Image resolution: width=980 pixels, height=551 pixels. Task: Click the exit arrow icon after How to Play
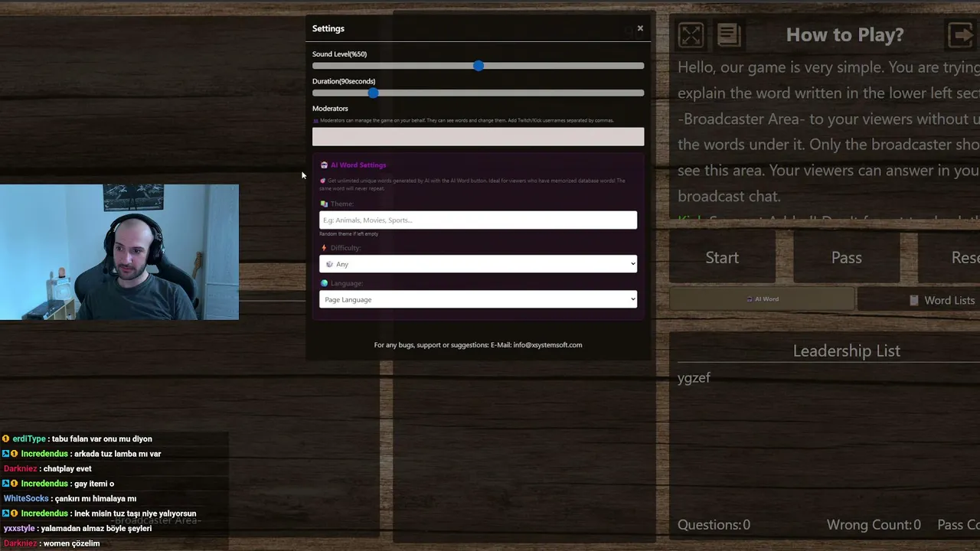tap(960, 34)
